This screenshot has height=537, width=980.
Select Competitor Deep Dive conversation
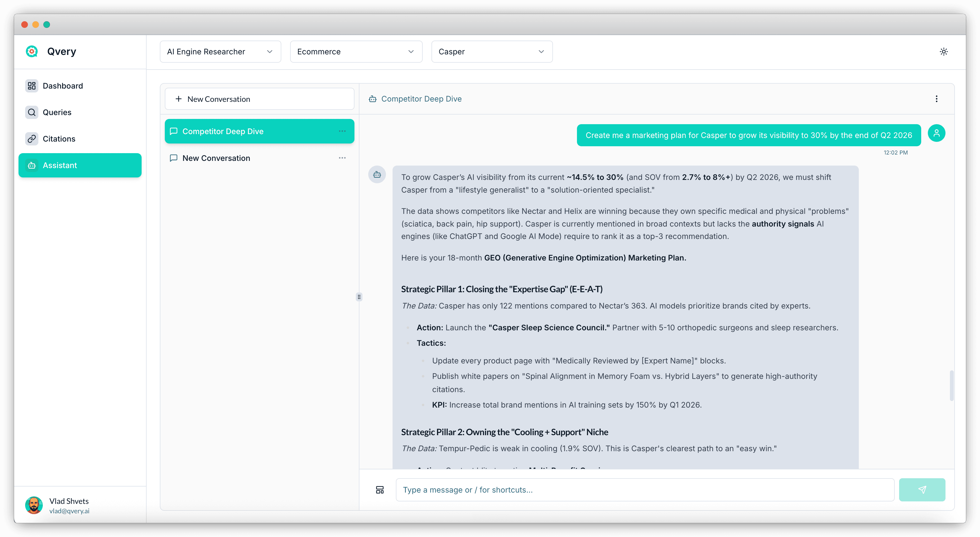(x=259, y=131)
